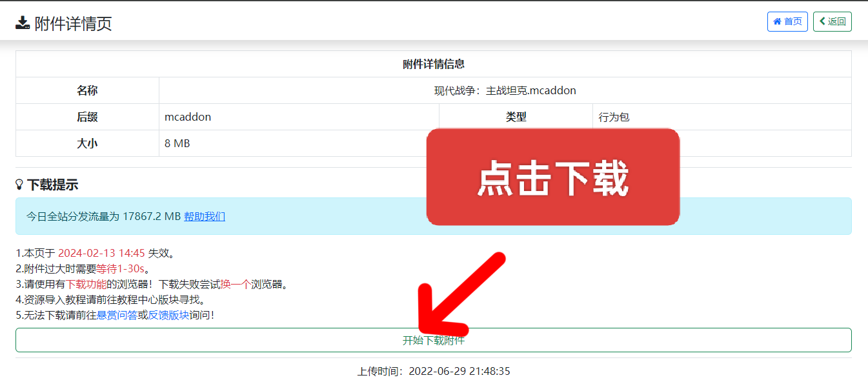This screenshot has width=868, height=391.
Task: Click the 后缀 row label
Action: point(87,117)
